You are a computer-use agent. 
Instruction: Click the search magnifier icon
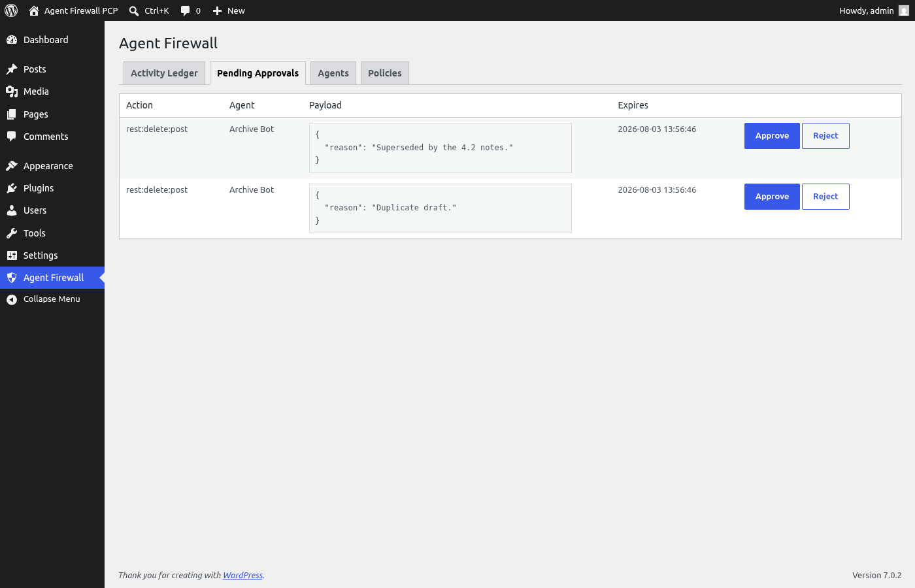(134, 10)
